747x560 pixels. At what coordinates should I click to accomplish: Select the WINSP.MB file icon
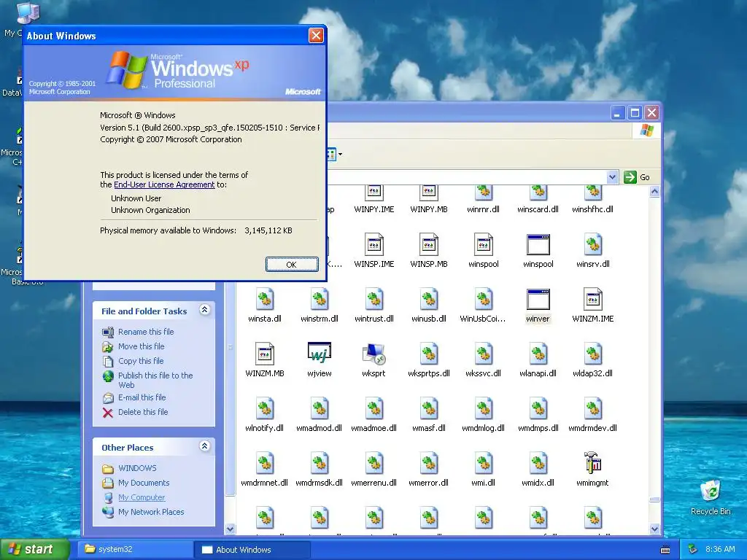pyautogui.click(x=429, y=244)
